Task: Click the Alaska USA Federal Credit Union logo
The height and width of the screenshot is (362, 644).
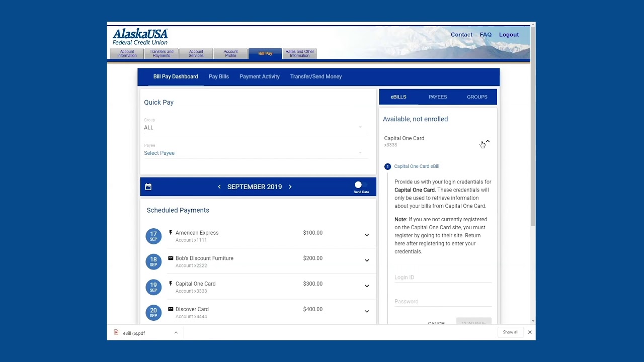Action: coord(140,37)
